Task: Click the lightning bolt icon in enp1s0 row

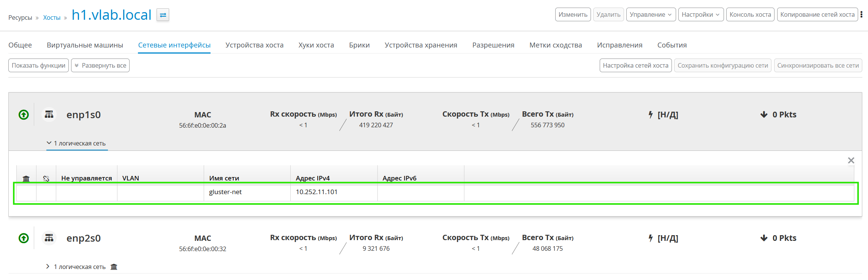Action: pyautogui.click(x=651, y=115)
